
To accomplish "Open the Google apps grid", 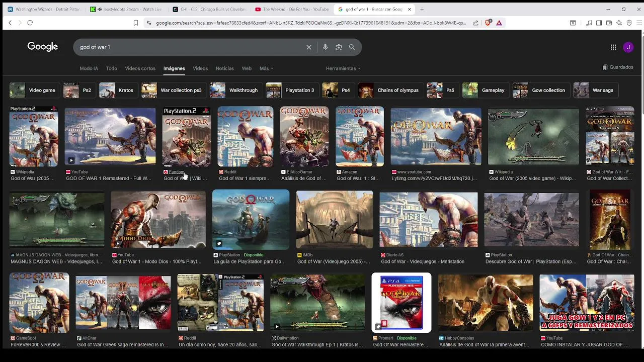I will [x=613, y=47].
